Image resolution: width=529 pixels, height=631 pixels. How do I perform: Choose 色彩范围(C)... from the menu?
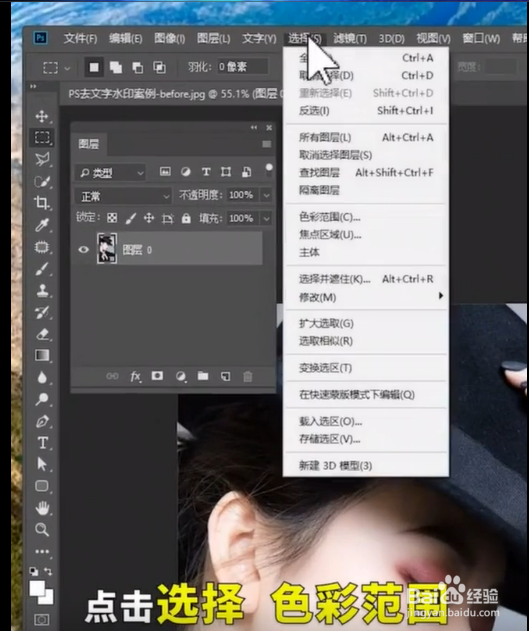[366, 217]
